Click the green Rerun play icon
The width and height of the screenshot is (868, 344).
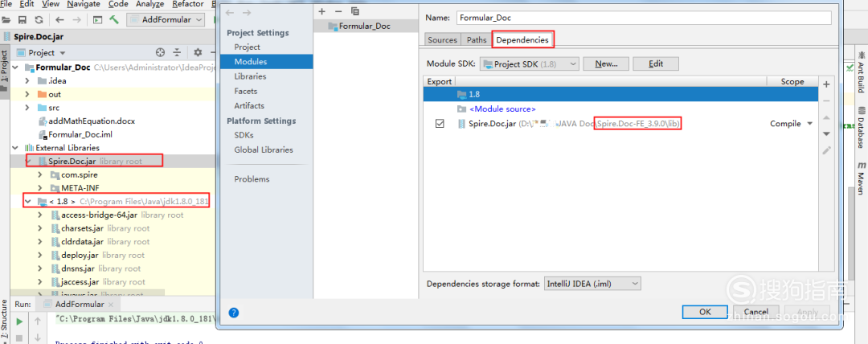point(19,321)
